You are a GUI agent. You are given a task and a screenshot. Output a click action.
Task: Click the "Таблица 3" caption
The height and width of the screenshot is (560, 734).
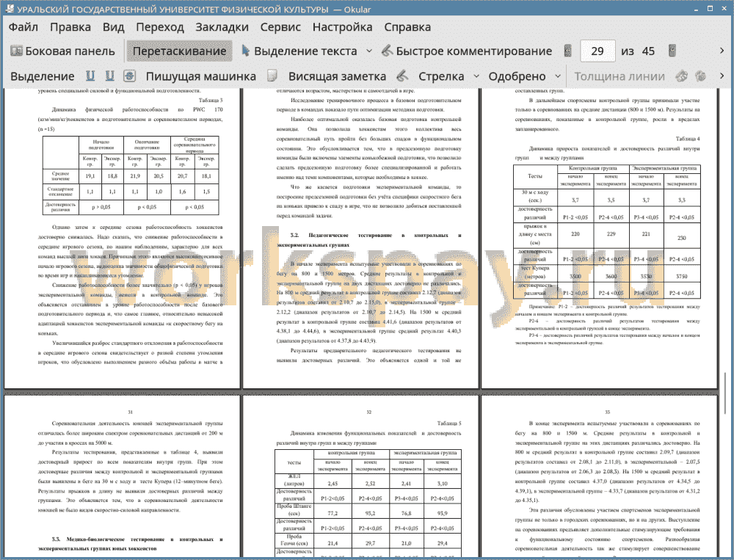(x=211, y=101)
